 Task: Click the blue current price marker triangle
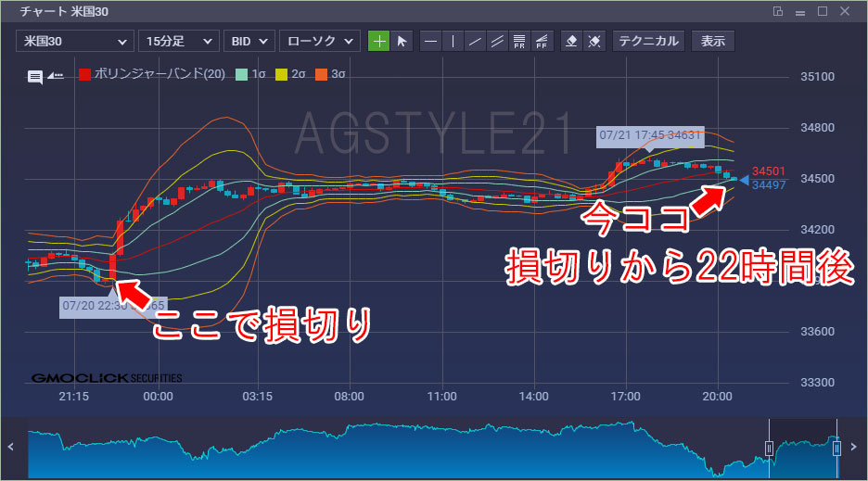click(745, 181)
